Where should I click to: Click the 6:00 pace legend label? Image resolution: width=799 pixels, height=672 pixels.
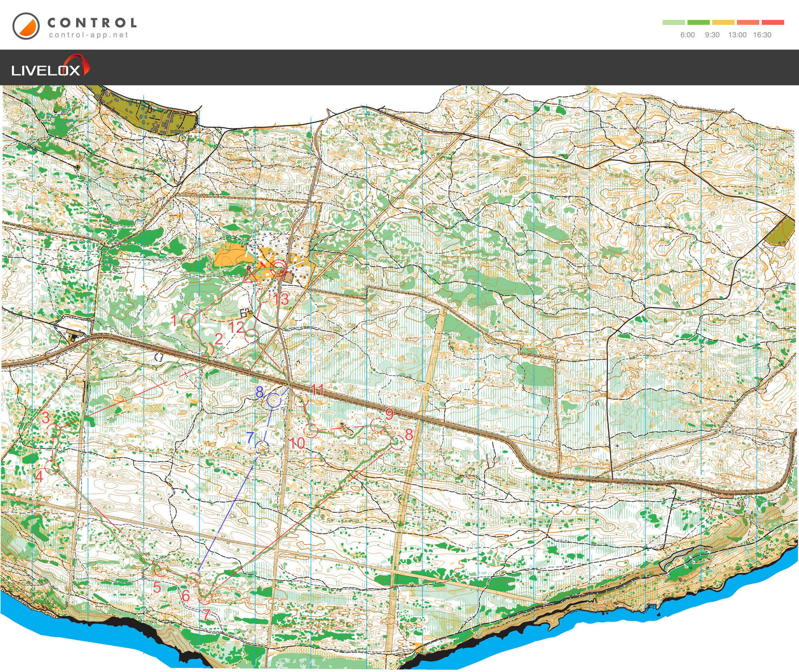688,35
